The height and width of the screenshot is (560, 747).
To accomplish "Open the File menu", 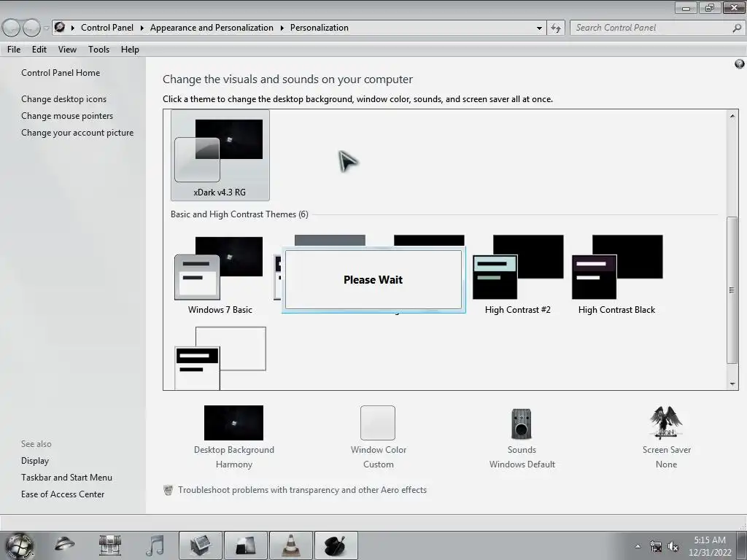I will pos(13,50).
